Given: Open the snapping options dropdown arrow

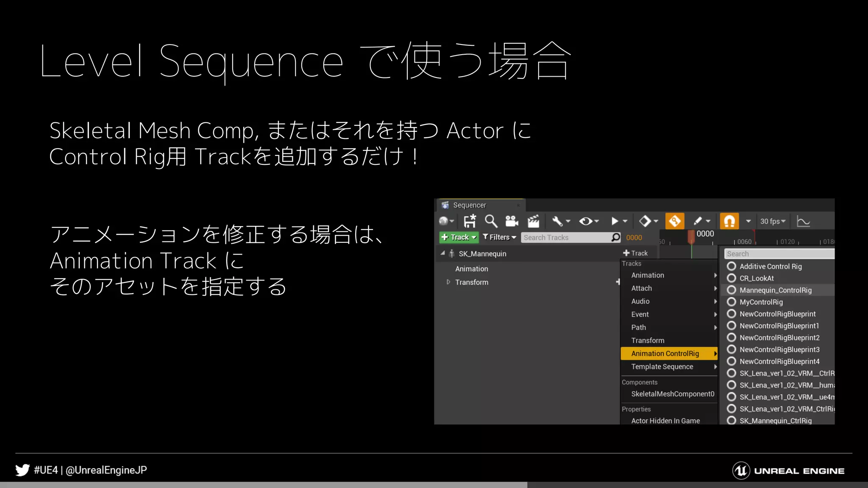Looking at the screenshot, I should (748, 221).
